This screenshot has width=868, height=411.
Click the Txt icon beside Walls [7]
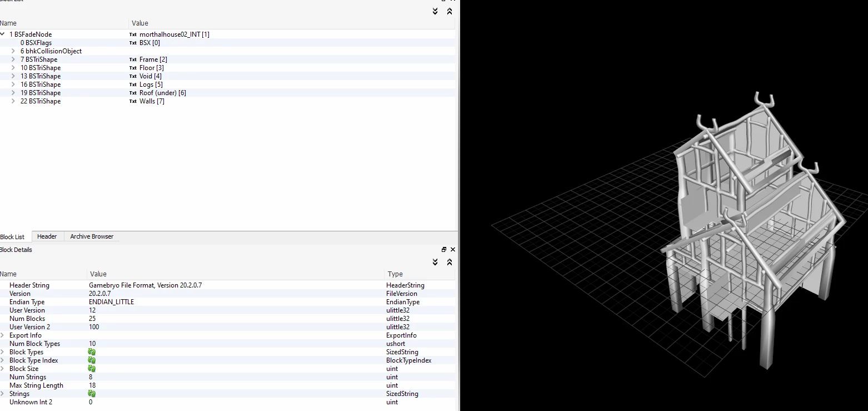point(133,101)
